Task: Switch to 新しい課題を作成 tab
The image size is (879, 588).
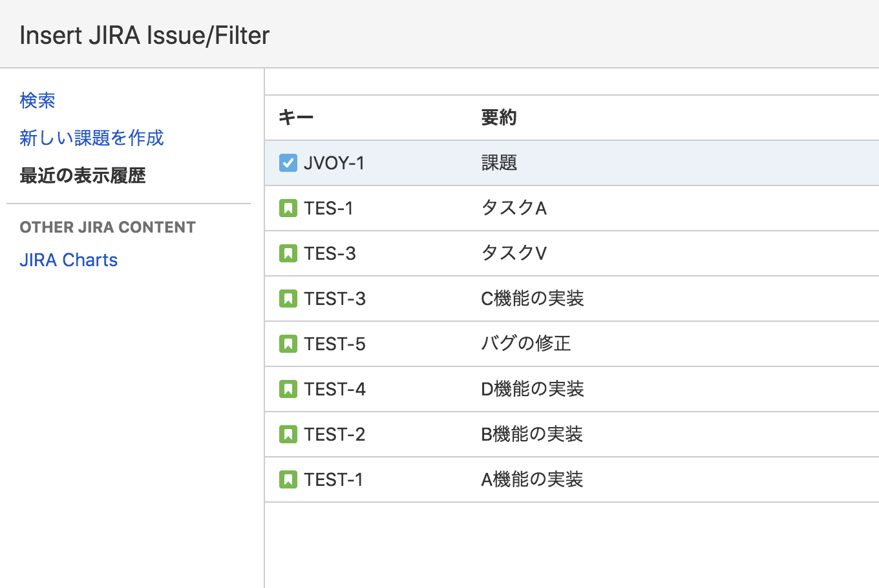Action: [92, 138]
